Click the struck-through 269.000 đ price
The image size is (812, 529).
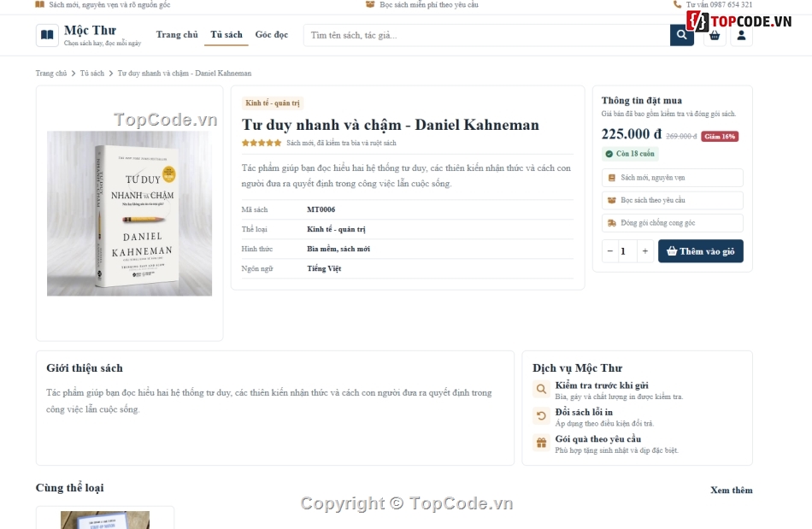pyautogui.click(x=681, y=136)
